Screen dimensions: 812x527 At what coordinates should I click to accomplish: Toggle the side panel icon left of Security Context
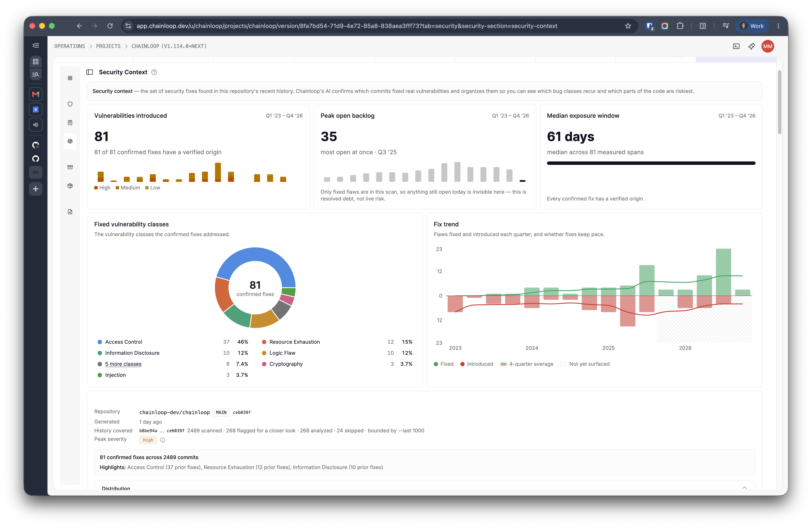(90, 72)
